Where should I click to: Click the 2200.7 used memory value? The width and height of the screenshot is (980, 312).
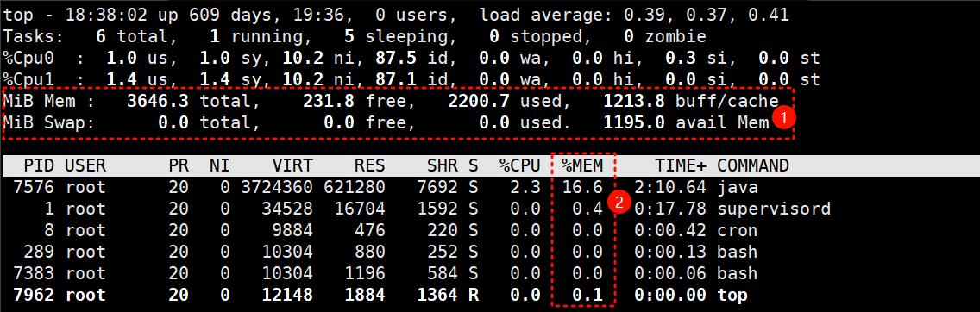click(479, 101)
